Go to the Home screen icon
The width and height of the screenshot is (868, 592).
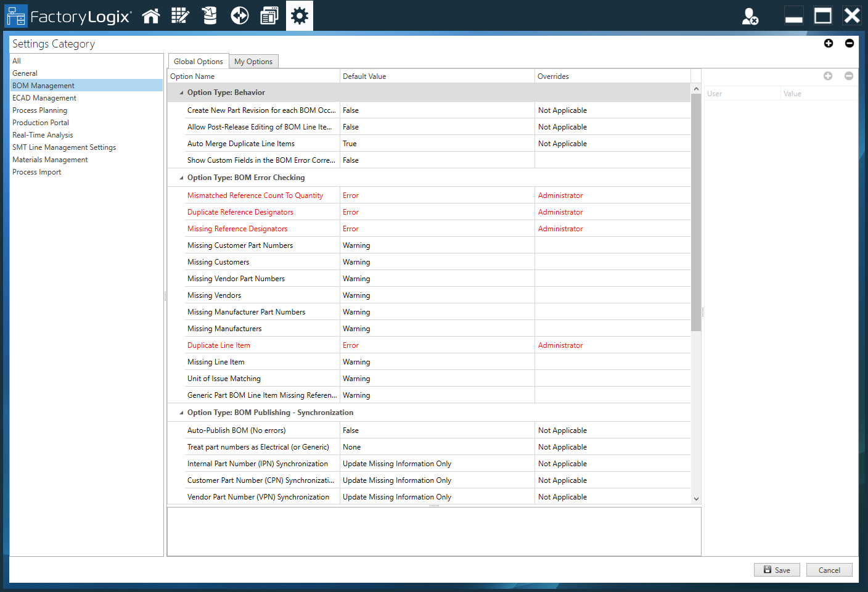[x=151, y=16]
